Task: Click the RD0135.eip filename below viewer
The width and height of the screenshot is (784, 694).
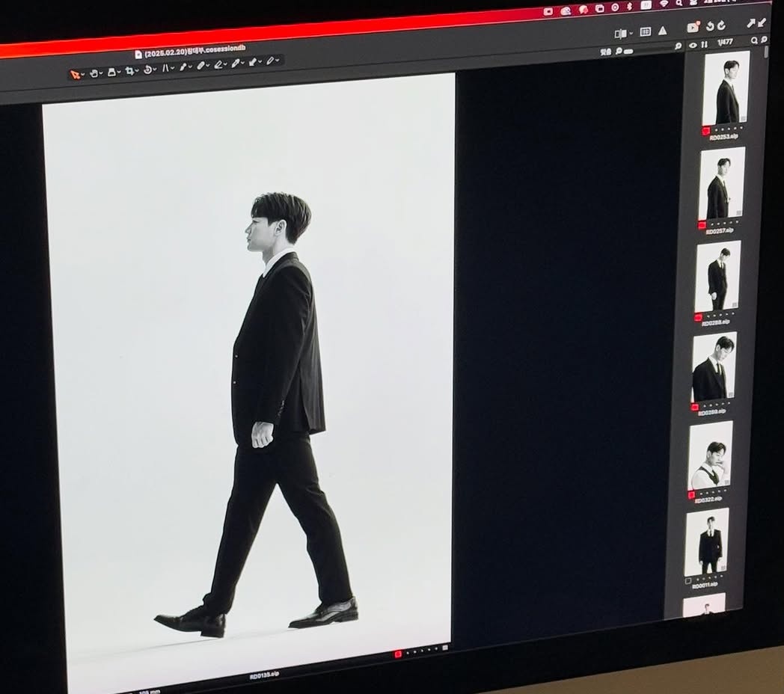Action: coord(264,676)
